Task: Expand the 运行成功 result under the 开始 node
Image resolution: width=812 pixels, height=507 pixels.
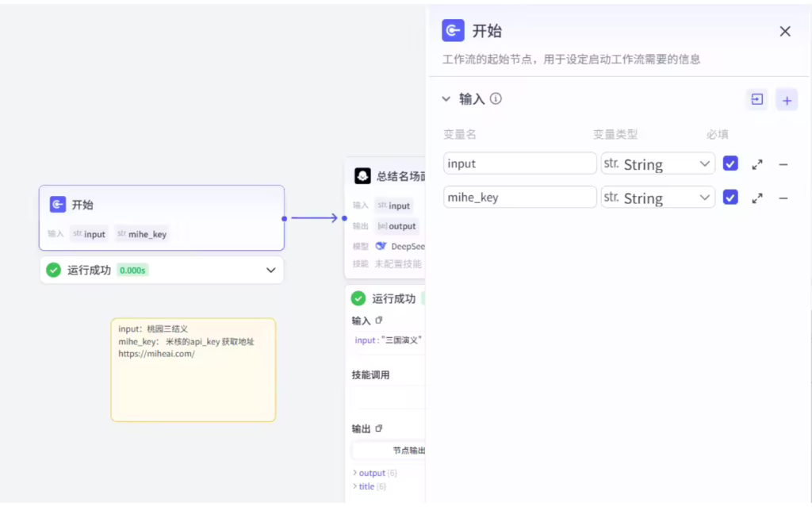Action: [271, 271]
